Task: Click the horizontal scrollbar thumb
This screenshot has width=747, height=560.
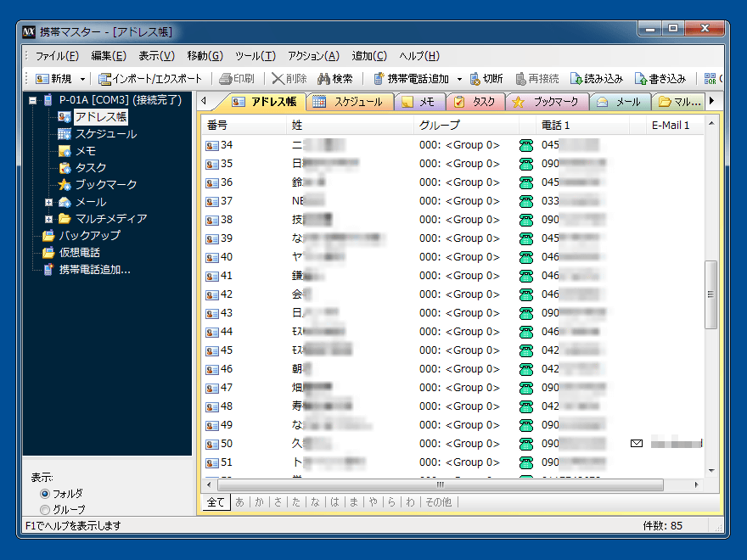Action: (441, 484)
